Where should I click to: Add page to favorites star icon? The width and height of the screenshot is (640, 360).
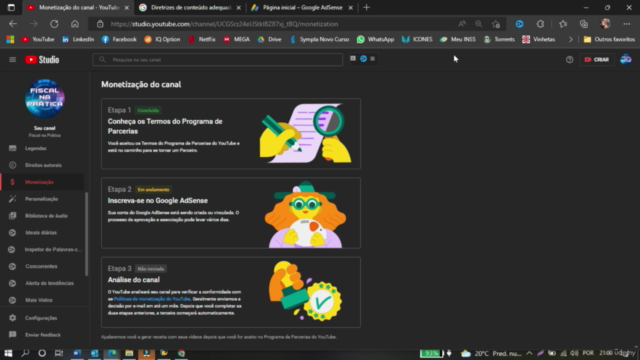pos(496,24)
